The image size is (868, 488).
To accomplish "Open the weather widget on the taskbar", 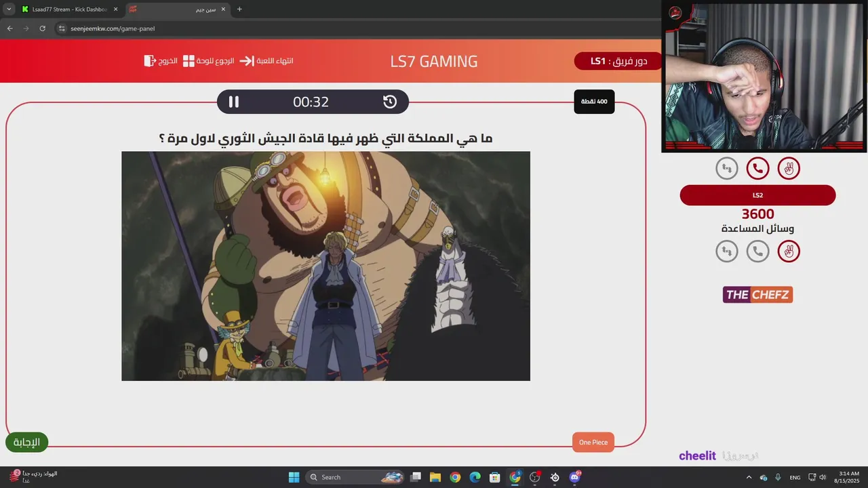I will [34, 477].
